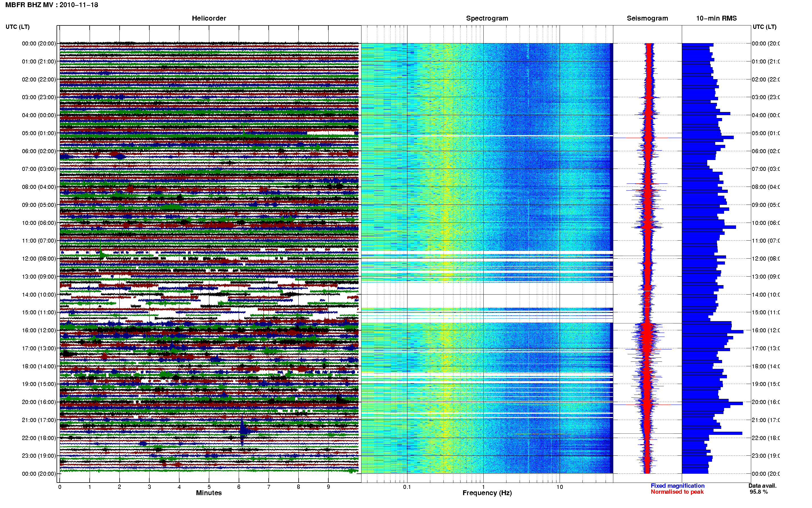This screenshot has height=508, width=812.
Task: Click the tallest RMS bar near 16:00
Action: 713,332
